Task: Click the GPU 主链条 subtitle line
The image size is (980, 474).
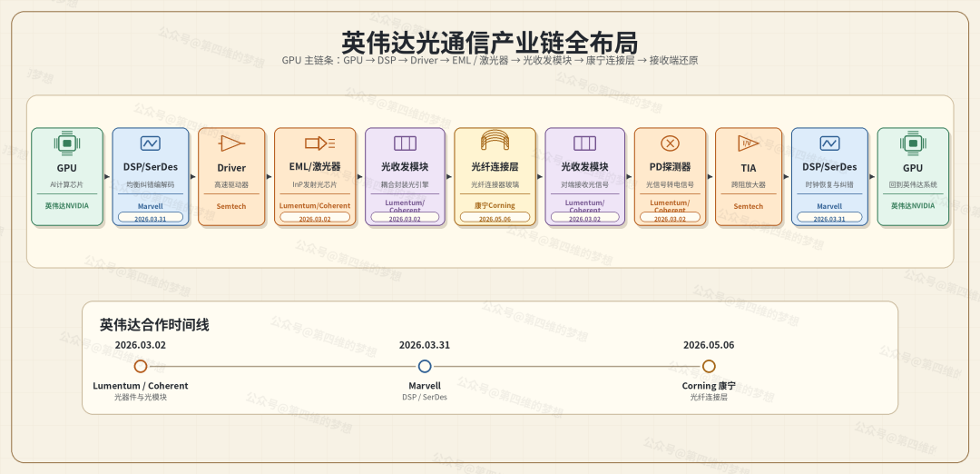Action: pos(489,61)
